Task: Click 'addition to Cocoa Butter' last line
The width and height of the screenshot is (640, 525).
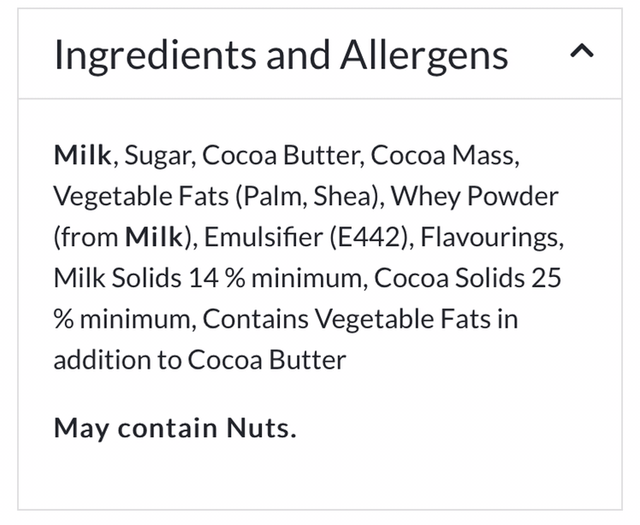Action: 200,360
